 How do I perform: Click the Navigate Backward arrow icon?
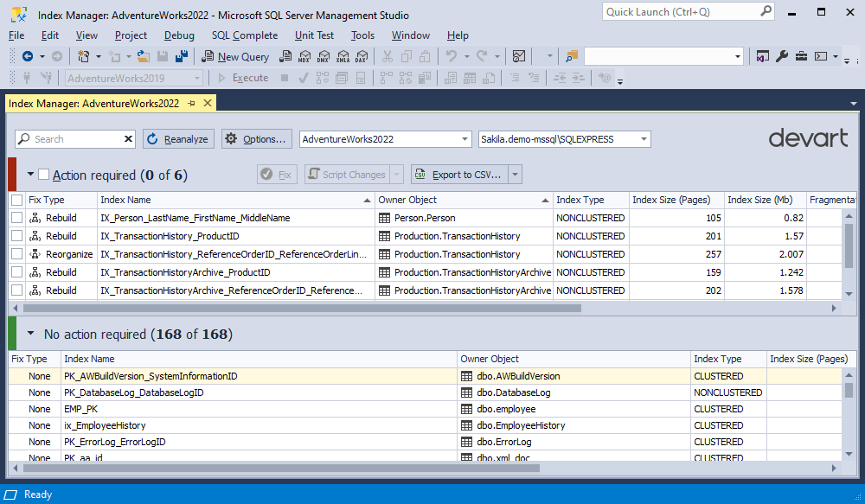29,56
